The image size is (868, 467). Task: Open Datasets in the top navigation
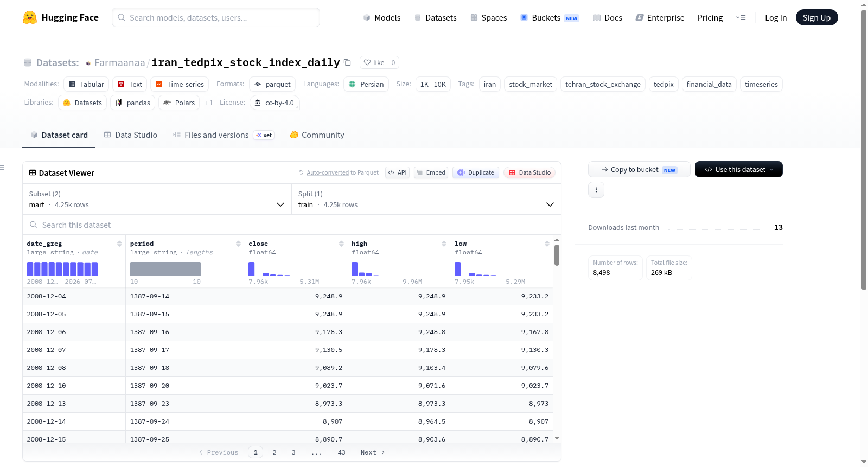(x=436, y=17)
